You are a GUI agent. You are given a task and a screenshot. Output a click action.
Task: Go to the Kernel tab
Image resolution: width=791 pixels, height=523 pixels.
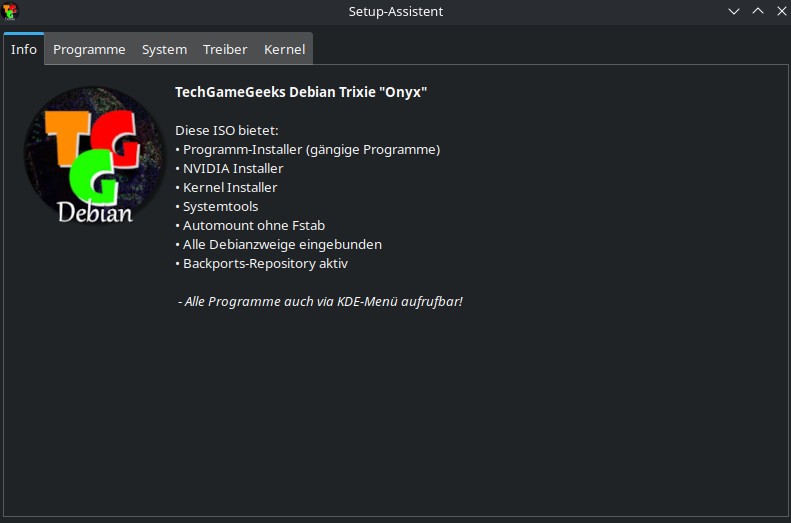coord(285,49)
